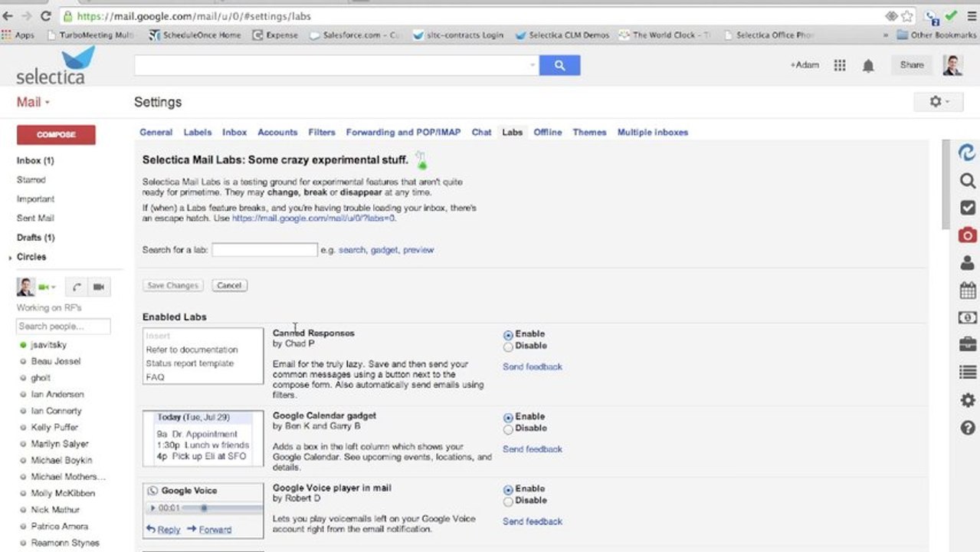This screenshot has height=552, width=980.
Task: Click the green Labs flask icon
Action: pos(421,160)
